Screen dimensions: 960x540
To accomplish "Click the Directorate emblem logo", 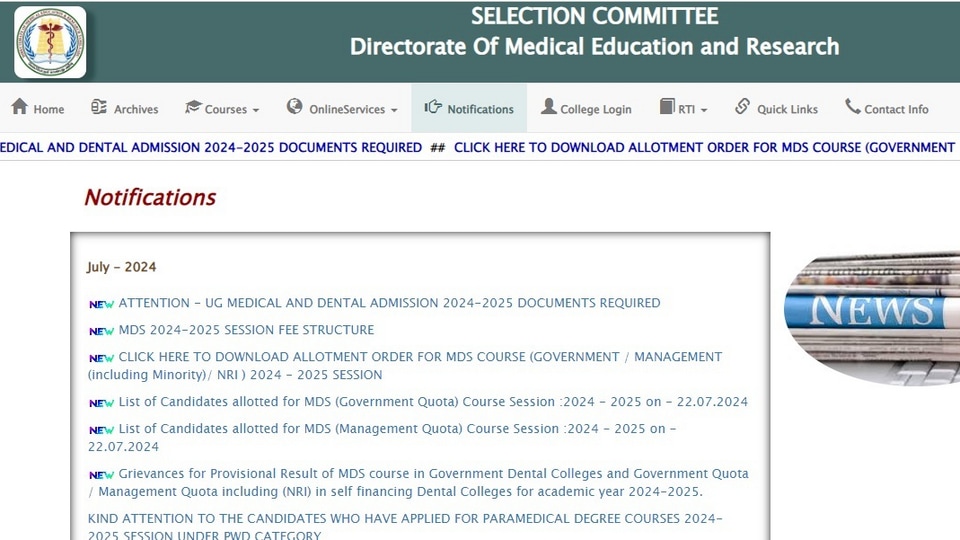I will [50, 42].
